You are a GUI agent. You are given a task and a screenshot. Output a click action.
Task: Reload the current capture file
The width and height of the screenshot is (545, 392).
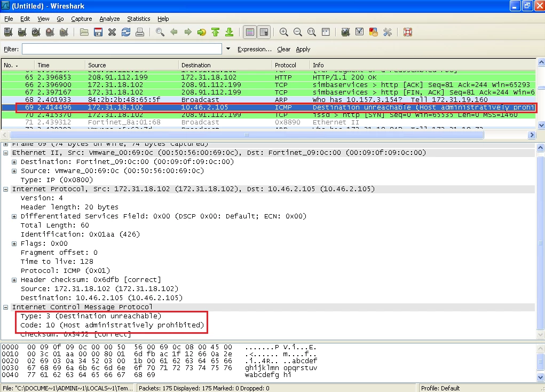[126, 33]
